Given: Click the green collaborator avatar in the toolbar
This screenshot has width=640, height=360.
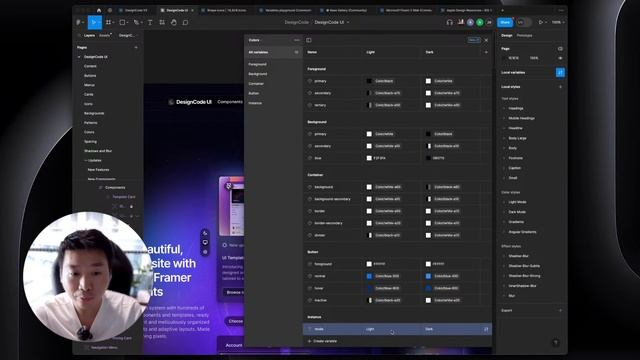Looking at the screenshot, I should (x=480, y=22).
